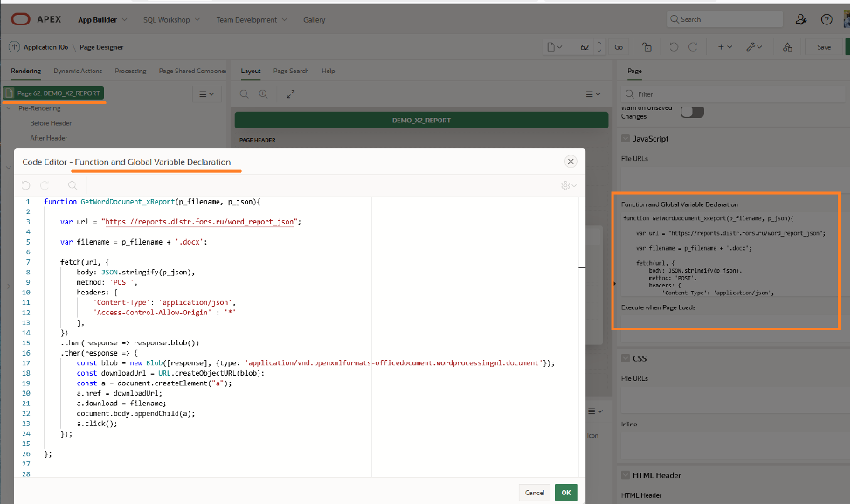Image resolution: width=851 pixels, height=504 pixels.
Task: Open the Help tab
Action: click(328, 71)
